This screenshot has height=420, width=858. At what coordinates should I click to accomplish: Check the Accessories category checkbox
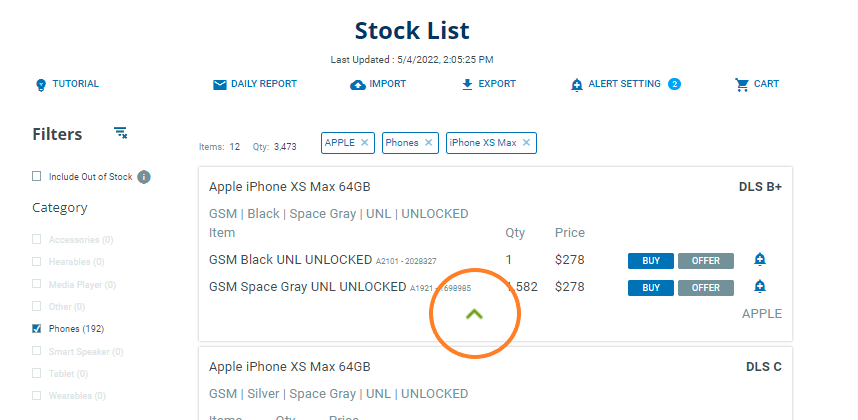pyautogui.click(x=37, y=240)
